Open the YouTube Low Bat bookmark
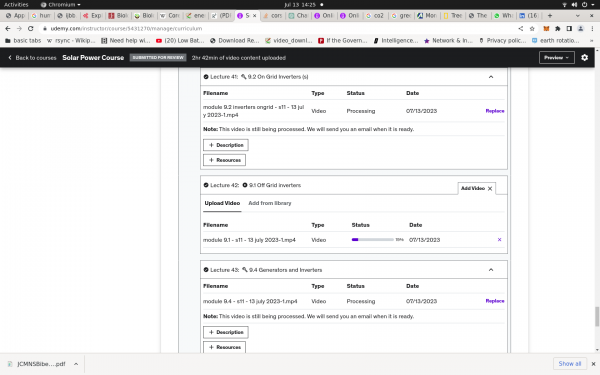 [x=180, y=41]
